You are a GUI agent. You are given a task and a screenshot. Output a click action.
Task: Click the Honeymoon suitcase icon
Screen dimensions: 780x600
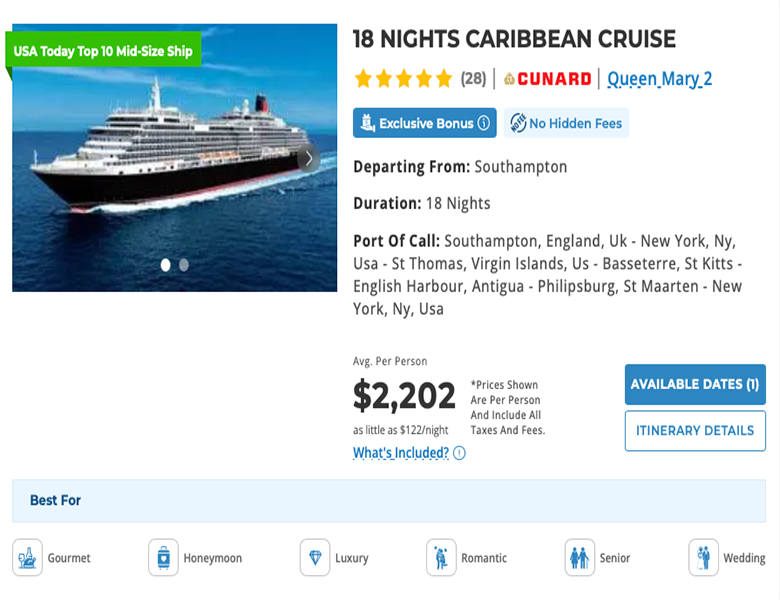pyautogui.click(x=163, y=557)
